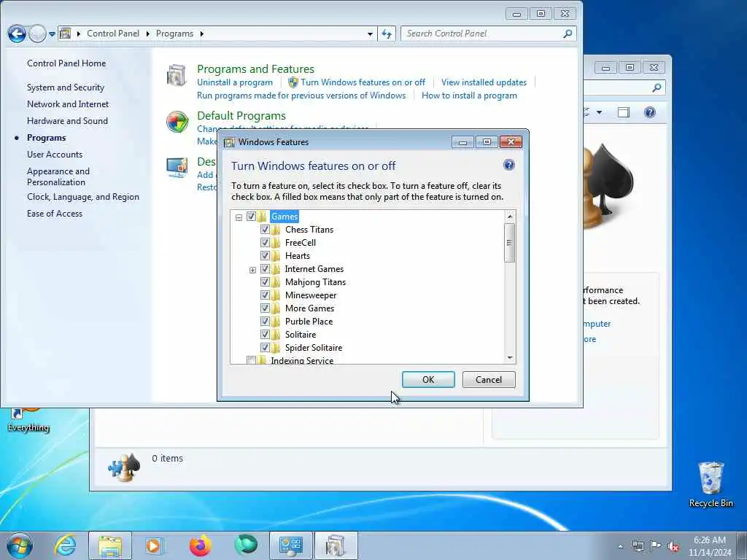Uncheck the Minesweeper checkbox
This screenshot has width=747, height=560.
265,295
